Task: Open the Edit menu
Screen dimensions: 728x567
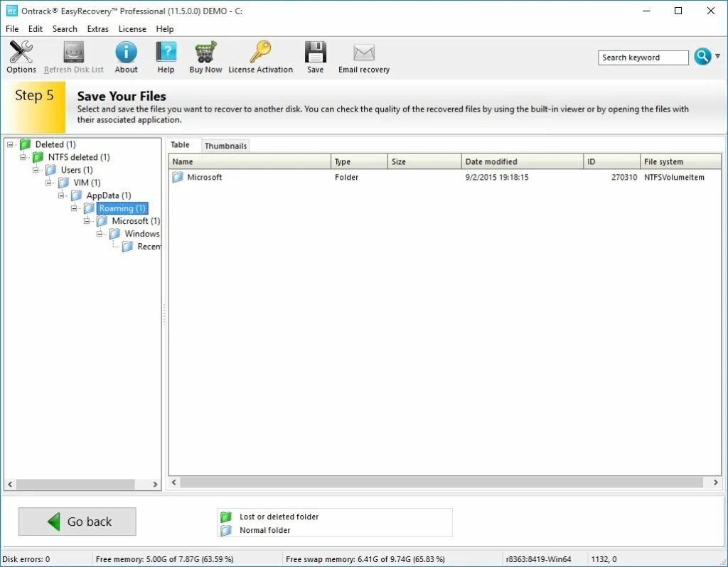Action: (36, 28)
